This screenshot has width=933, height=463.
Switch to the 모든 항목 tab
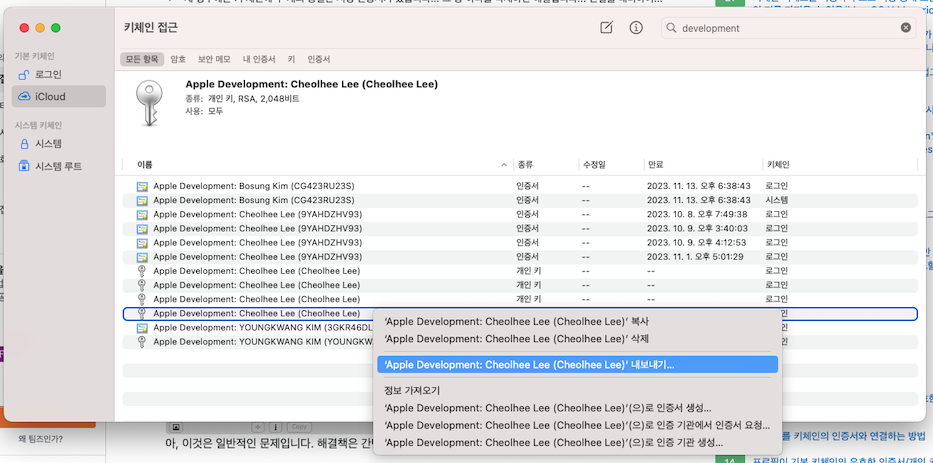click(142, 59)
